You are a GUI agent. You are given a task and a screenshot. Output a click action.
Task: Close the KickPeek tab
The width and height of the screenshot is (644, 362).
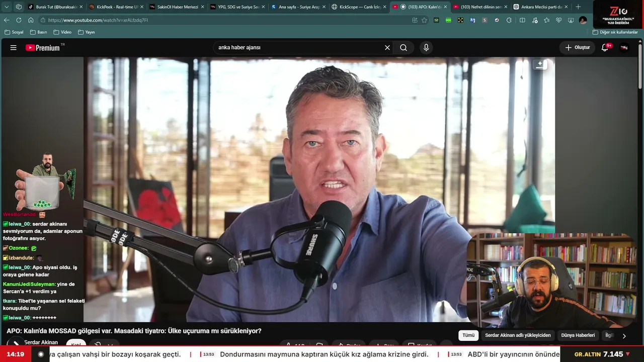[x=141, y=7]
